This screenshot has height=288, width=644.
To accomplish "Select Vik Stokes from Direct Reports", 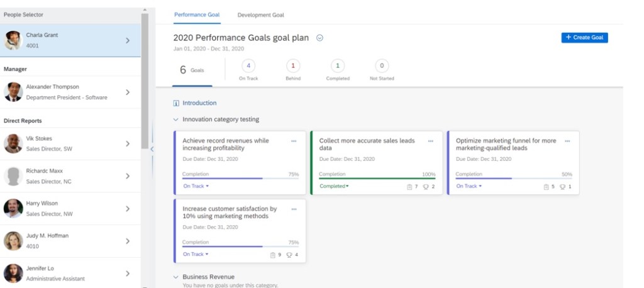I will tap(70, 143).
